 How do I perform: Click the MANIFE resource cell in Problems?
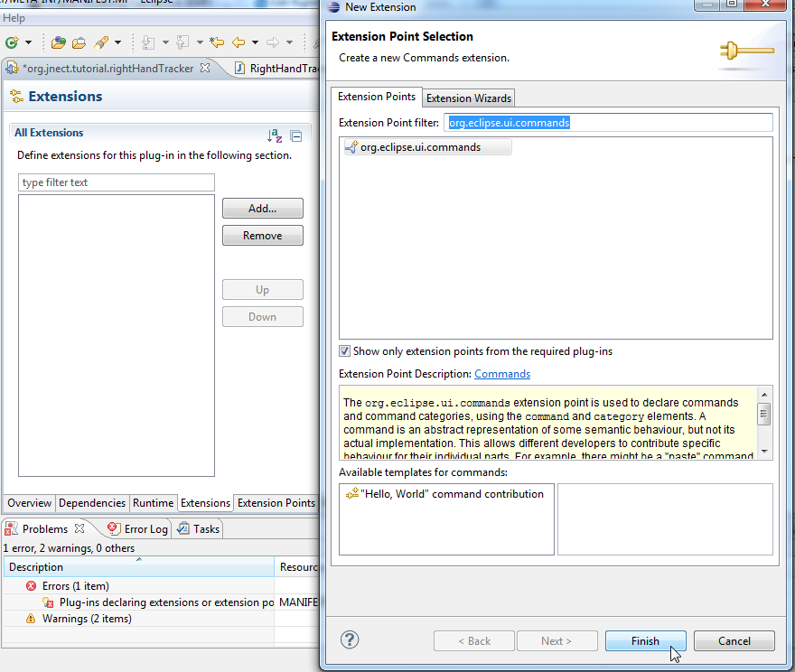[x=297, y=602]
